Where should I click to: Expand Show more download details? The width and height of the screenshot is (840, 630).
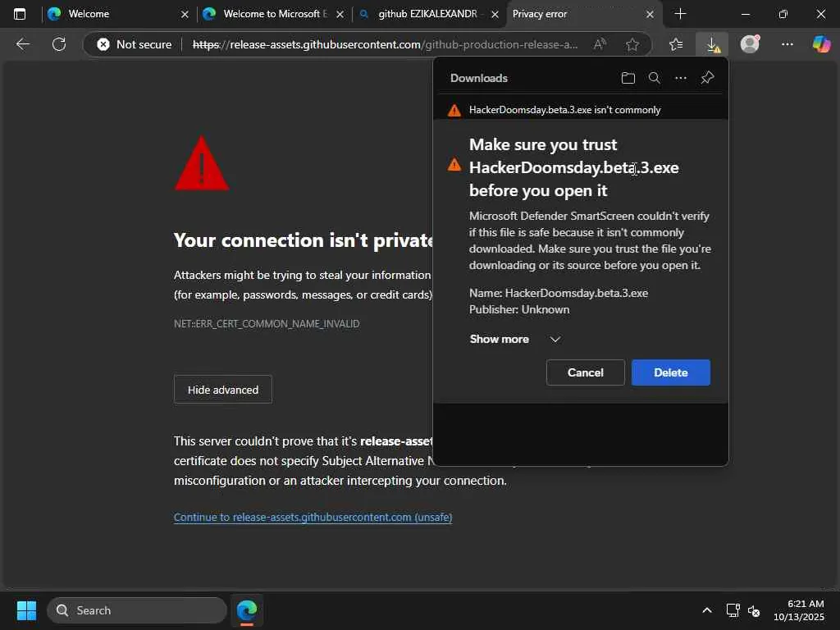coord(515,339)
